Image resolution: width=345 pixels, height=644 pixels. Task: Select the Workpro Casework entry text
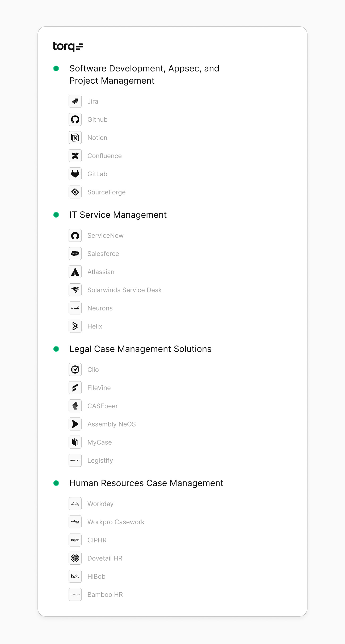tap(116, 522)
